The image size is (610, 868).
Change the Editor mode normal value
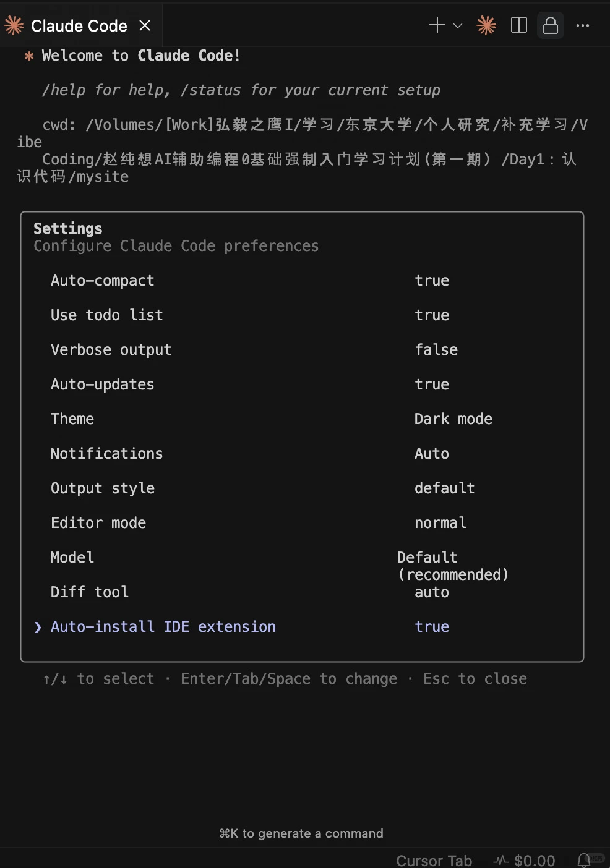pyautogui.click(x=440, y=523)
